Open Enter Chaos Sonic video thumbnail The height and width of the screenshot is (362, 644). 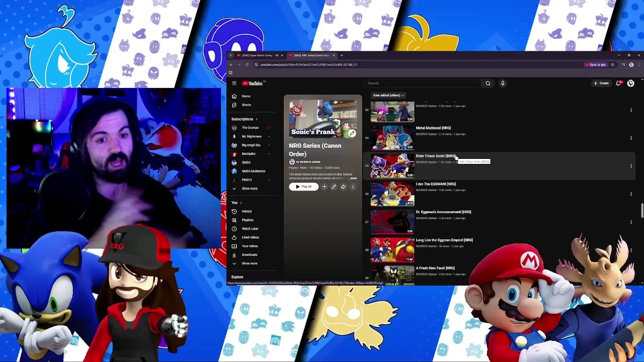tap(392, 166)
